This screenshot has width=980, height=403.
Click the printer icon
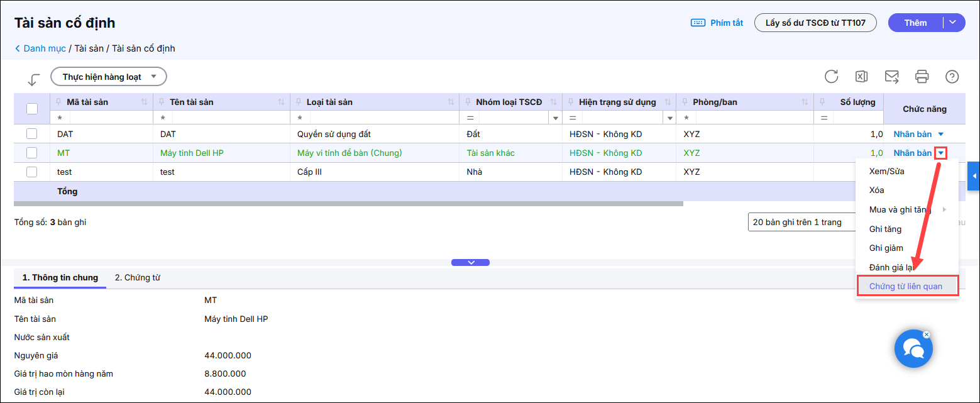[922, 77]
